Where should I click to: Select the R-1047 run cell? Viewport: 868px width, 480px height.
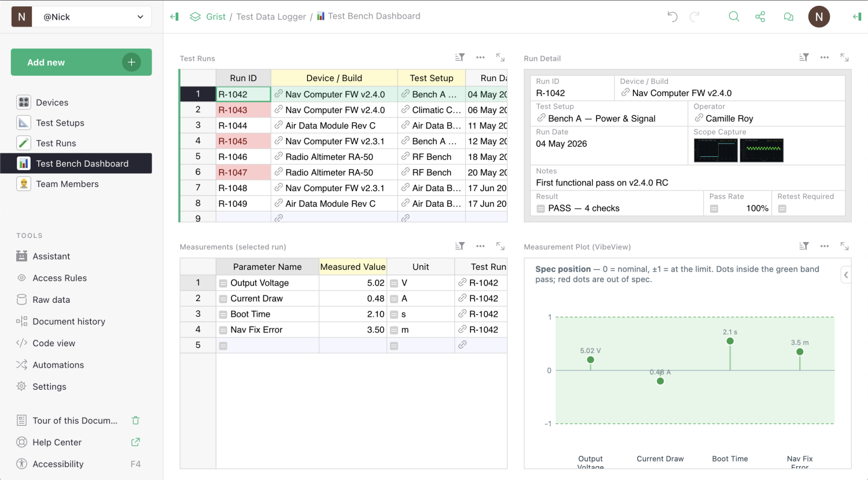243,173
